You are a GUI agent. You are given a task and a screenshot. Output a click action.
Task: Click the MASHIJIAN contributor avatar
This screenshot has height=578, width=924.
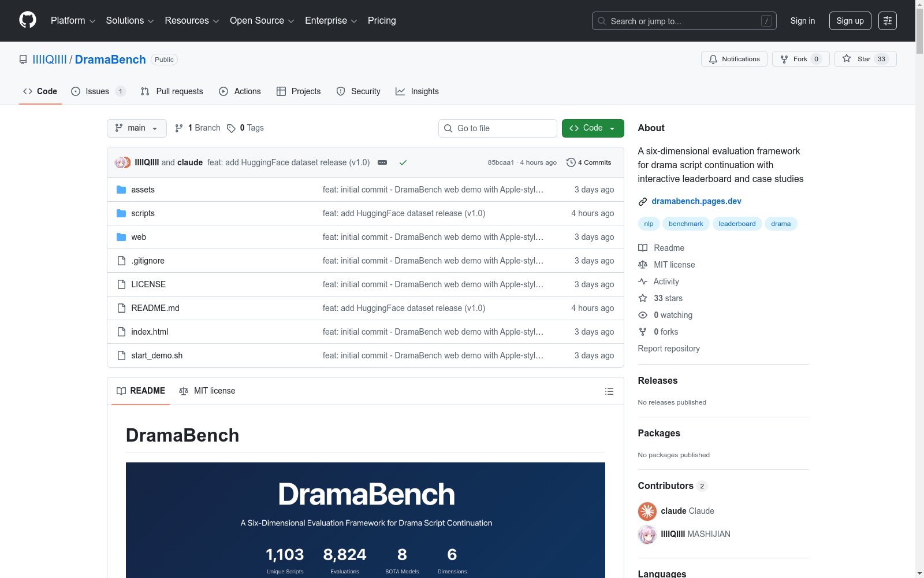647,534
